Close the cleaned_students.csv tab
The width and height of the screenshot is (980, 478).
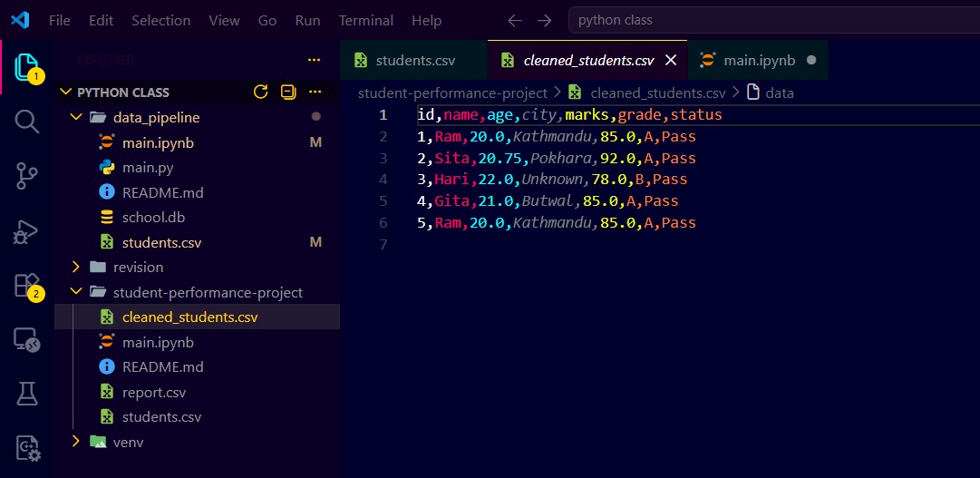(671, 60)
